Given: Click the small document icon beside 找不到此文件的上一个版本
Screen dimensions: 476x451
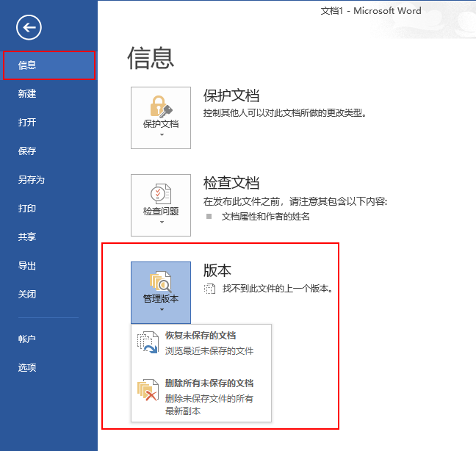Looking at the screenshot, I should (x=209, y=289).
